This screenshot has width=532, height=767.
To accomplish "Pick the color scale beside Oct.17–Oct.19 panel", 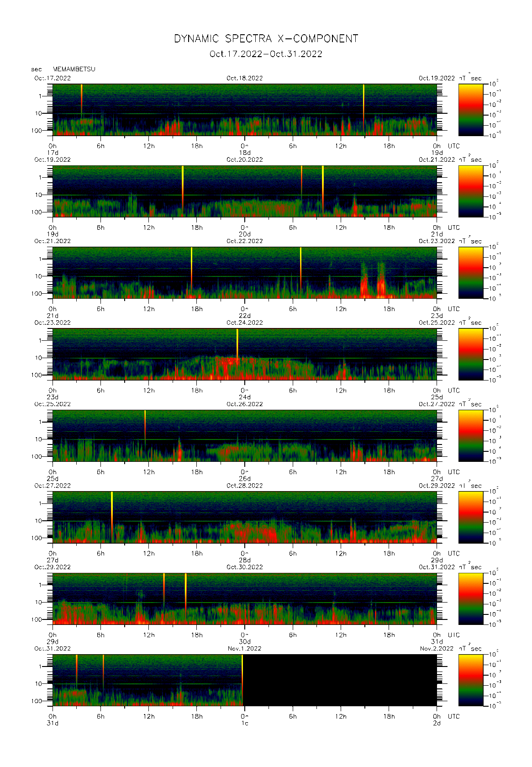I will point(471,110).
